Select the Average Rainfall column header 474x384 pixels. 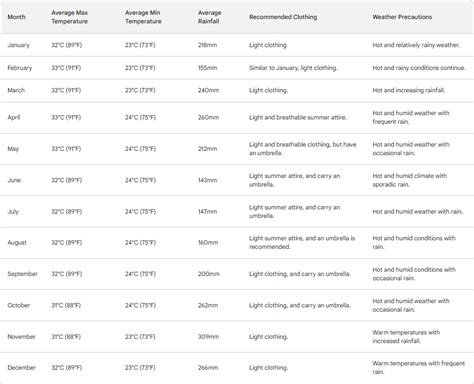pyautogui.click(x=209, y=17)
